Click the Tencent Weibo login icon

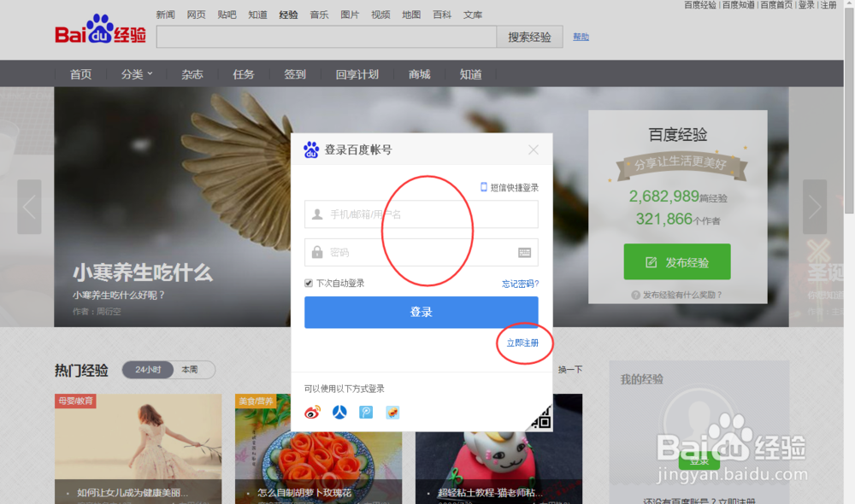click(x=366, y=413)
